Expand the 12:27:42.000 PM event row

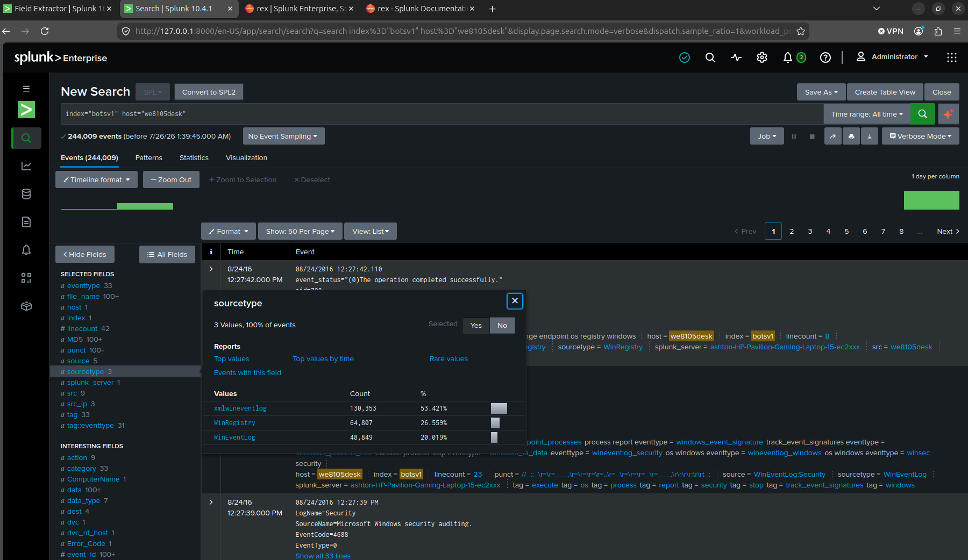tap(211, 269)
